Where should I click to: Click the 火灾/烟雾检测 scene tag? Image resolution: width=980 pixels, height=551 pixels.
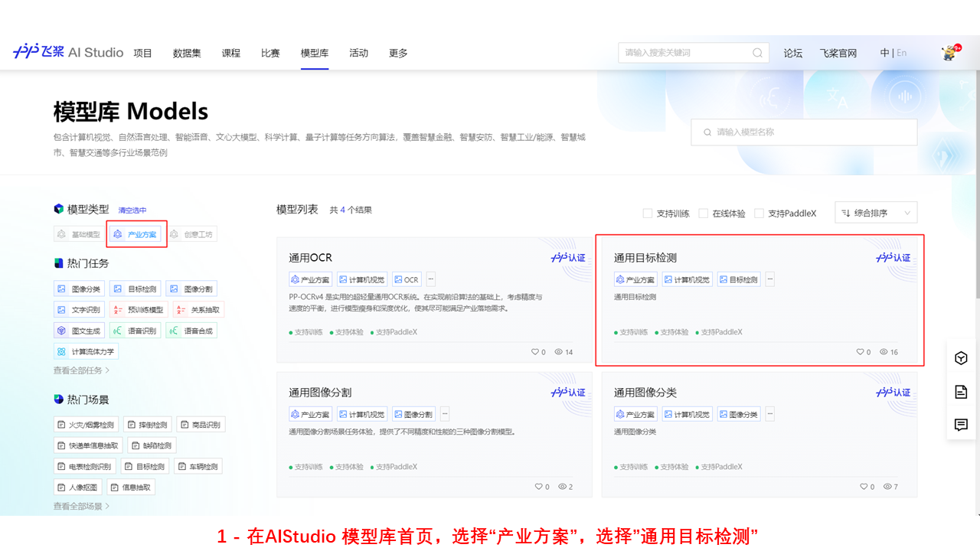pyautogui.click(x=86, y=425)
